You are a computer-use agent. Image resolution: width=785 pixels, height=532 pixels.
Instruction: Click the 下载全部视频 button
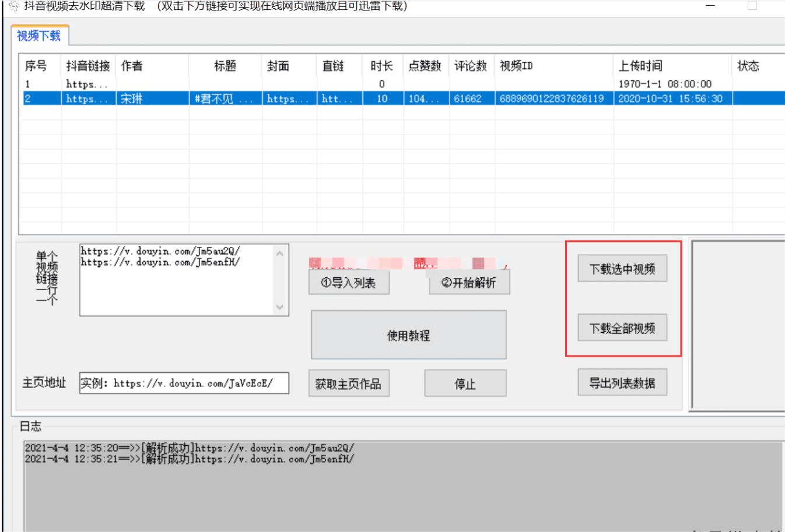pos(622,328)
